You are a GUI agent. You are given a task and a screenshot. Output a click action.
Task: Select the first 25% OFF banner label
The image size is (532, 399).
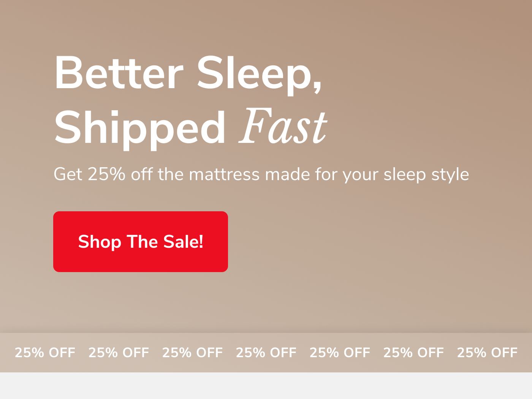(x=45, y=353)
